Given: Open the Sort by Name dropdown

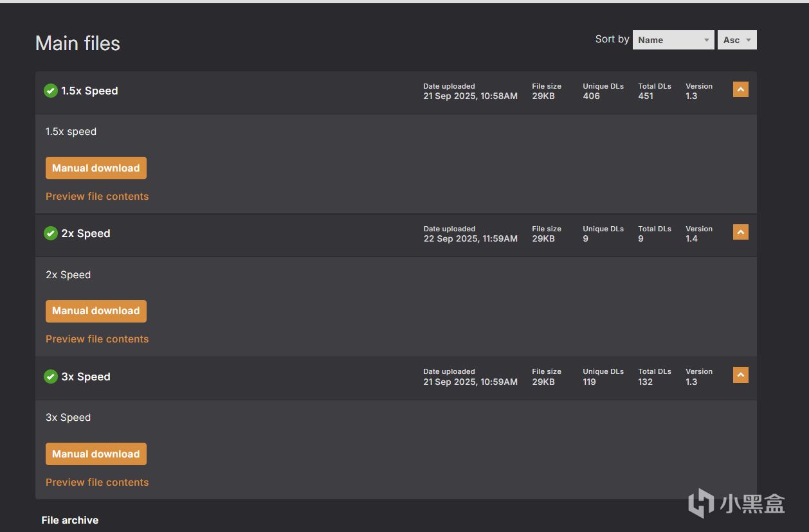Looking at the screenshot, I should (x=673, y=40).
